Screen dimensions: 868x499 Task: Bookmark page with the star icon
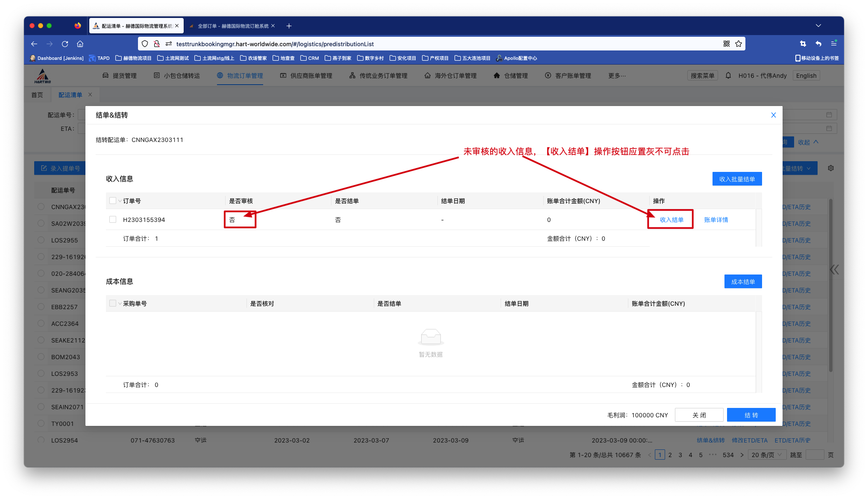coord(739,44)
